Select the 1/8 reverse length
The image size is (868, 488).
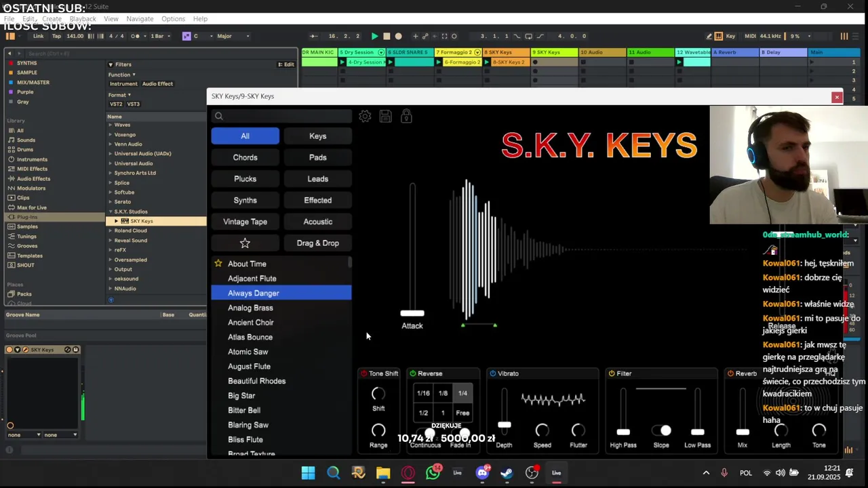point(443,393)
